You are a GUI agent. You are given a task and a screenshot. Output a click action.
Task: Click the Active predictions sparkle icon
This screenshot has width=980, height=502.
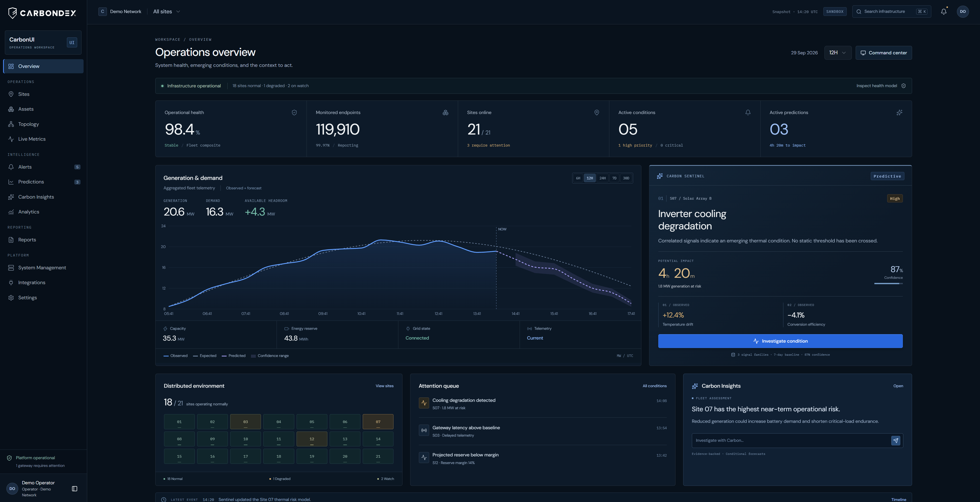click(899, 112)
